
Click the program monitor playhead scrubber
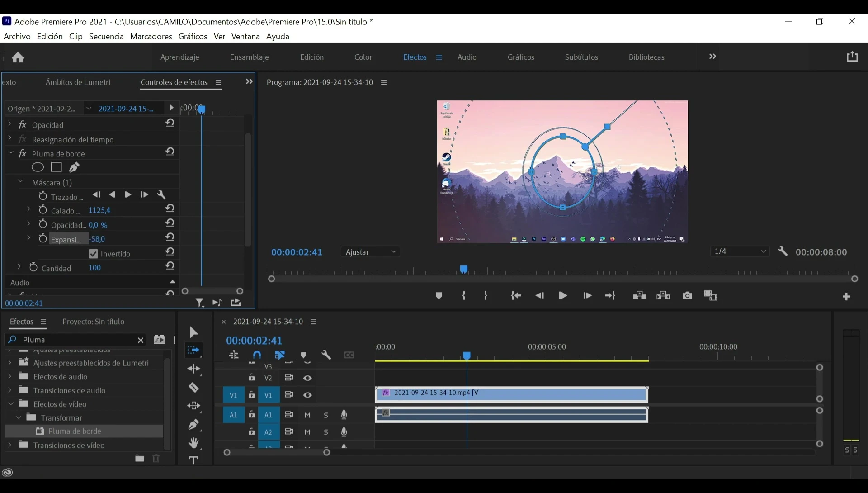click(x=464, y=270)
